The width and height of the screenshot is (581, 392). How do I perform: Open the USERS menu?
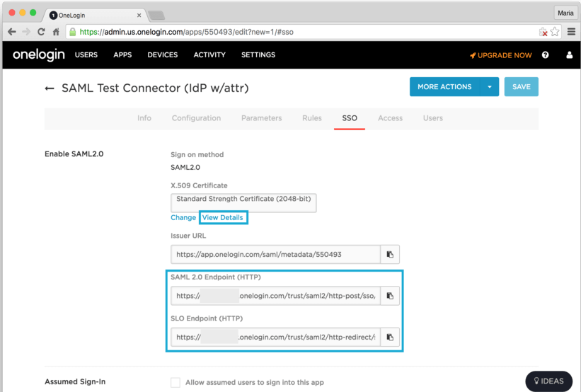click(x=86, y=54)
